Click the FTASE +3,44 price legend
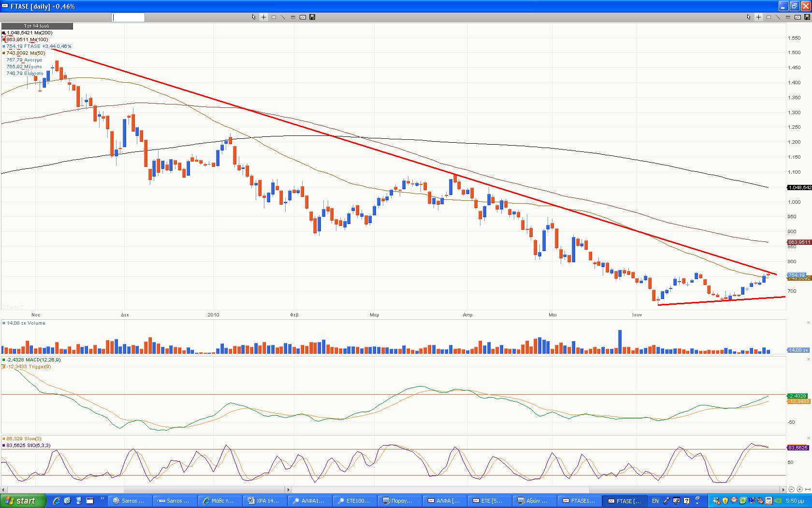The width and height of the screenshot is (812, 508). (x=39, y=46)
